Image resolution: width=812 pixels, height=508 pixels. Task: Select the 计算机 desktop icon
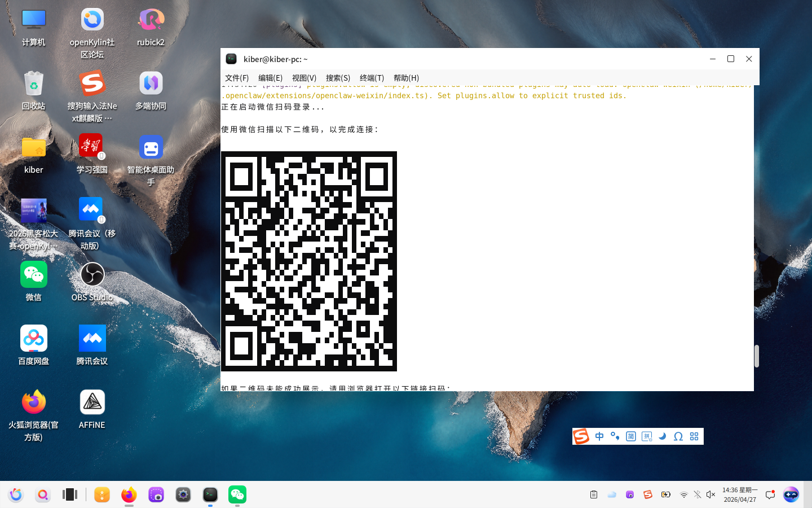[x=33, y=27]
